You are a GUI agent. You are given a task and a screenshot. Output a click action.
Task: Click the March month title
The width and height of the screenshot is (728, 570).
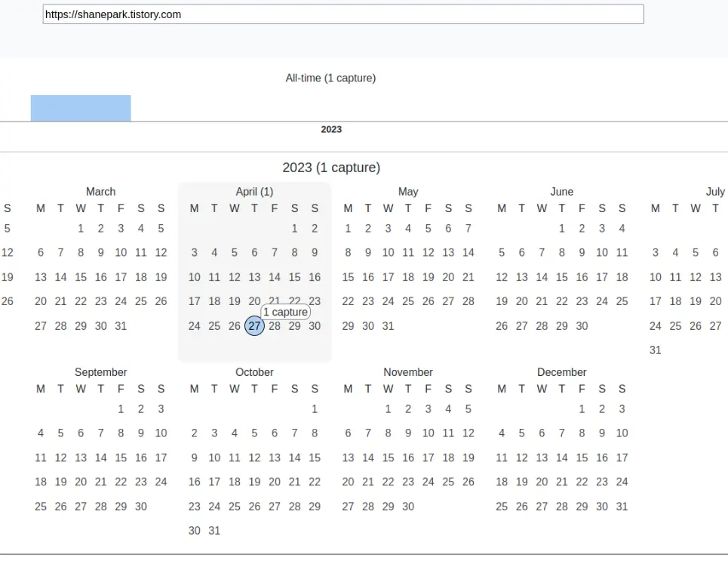tap(101, 192)
